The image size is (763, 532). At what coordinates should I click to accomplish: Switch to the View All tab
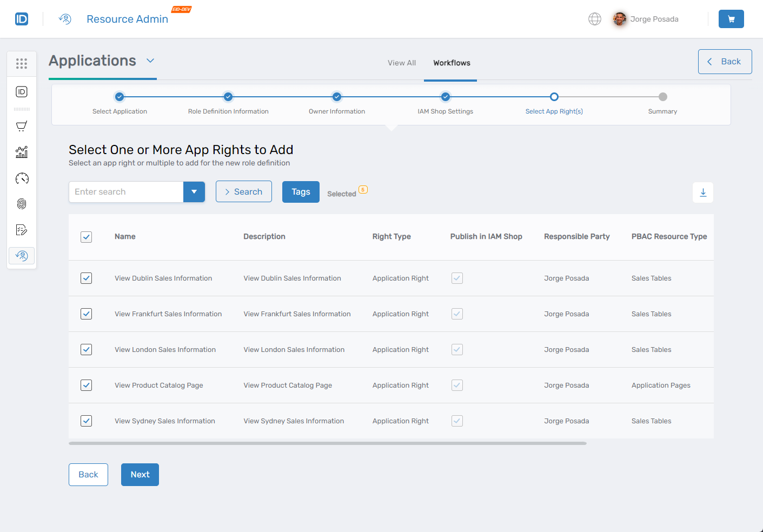(401, 63)
